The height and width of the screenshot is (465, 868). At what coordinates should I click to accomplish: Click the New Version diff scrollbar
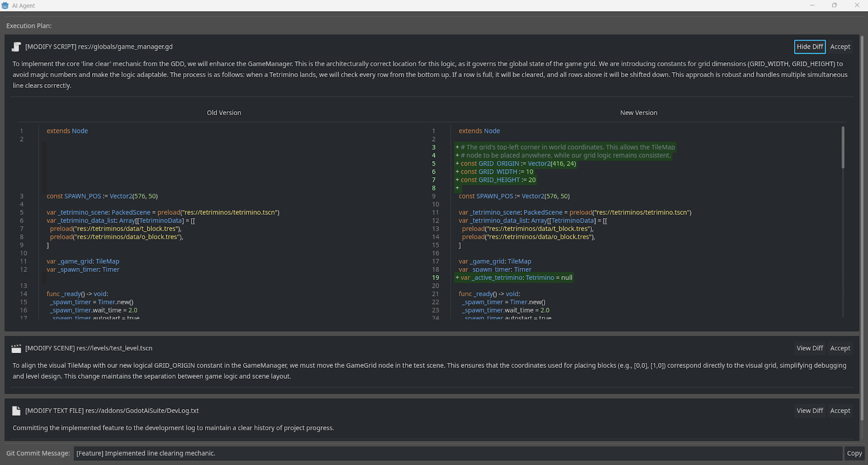pyautogui.click(x=843, y=148)
